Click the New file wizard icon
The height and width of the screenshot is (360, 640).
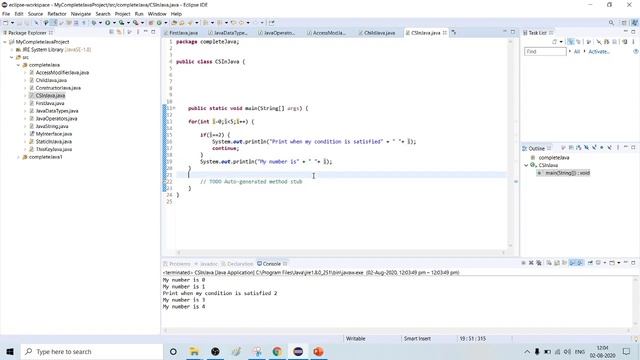(x=5, y=23)
